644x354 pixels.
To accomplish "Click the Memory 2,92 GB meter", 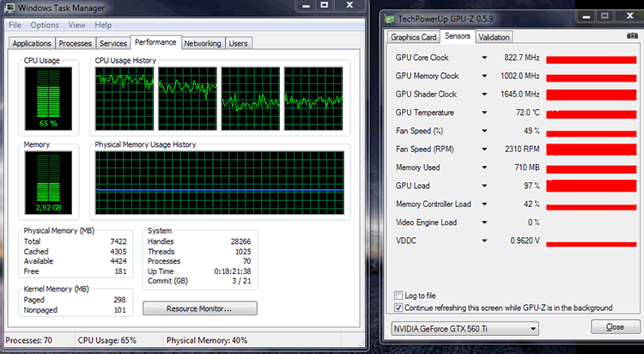I will pyautogui.click(x=48, y=182).
